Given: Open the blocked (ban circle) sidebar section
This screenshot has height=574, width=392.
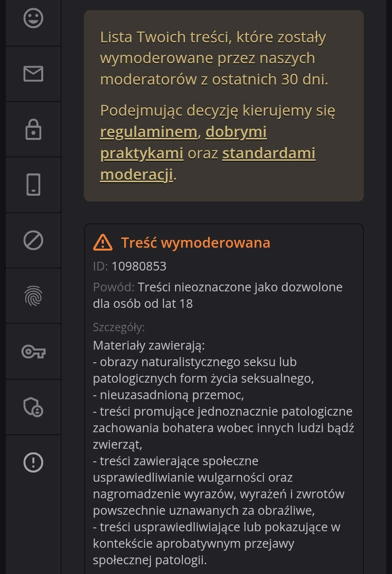Looking at the screenshot, I should (33, 240).
